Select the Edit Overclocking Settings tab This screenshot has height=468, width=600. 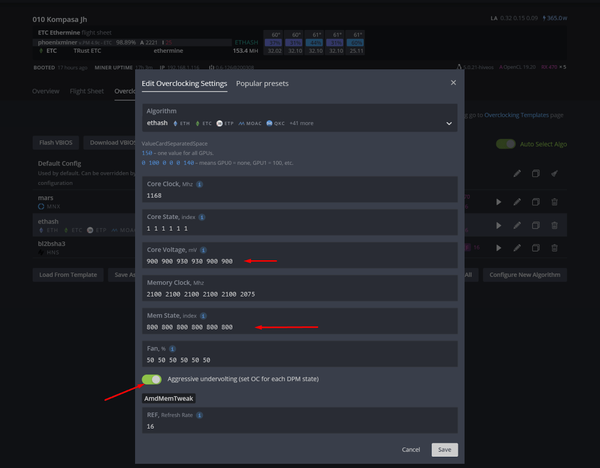(184, 84)
